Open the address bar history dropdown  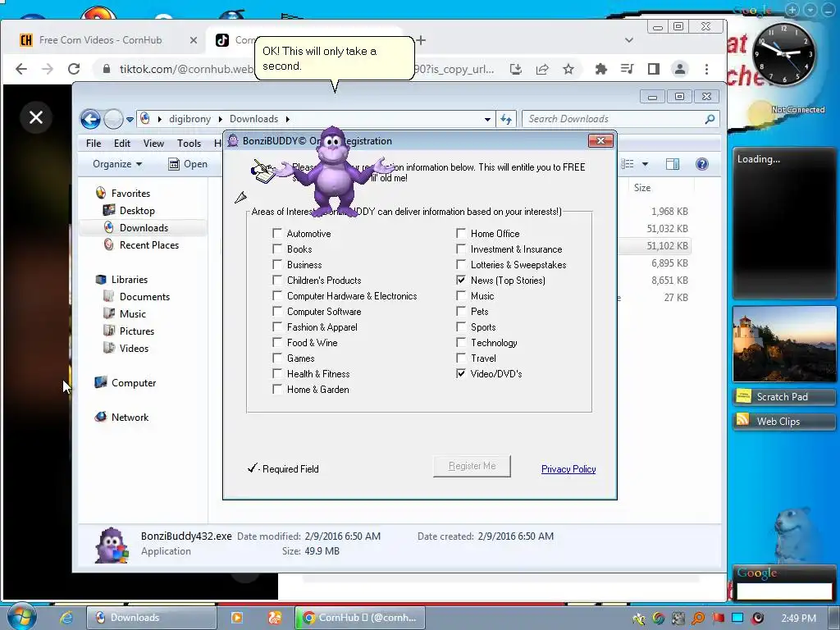pyautogui.click(x=487, y=120)
